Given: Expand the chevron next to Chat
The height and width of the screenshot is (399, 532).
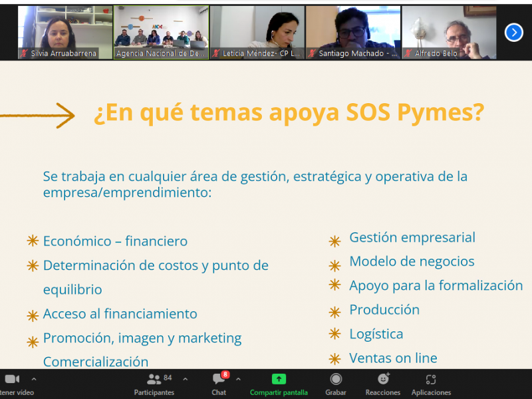Looking at the screenshot, I should (238, 379).
